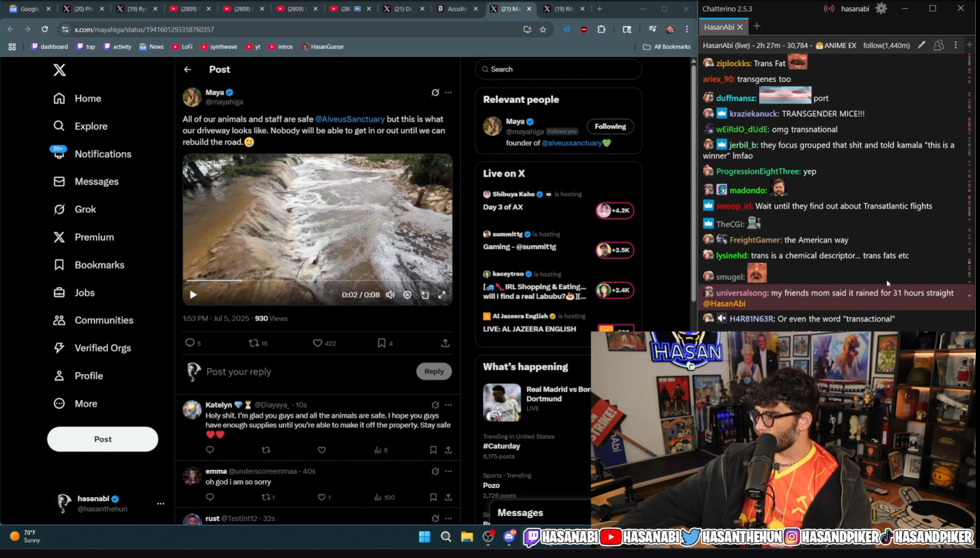
Task: Bookmark Katelyn's reply
Action: click(x=433, y=450)
